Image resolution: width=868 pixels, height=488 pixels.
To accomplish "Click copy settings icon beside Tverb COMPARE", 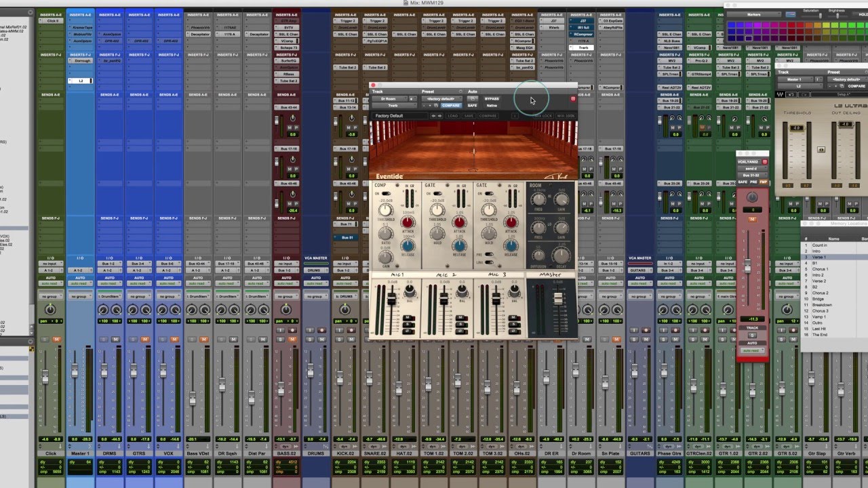I will (436, 106).
